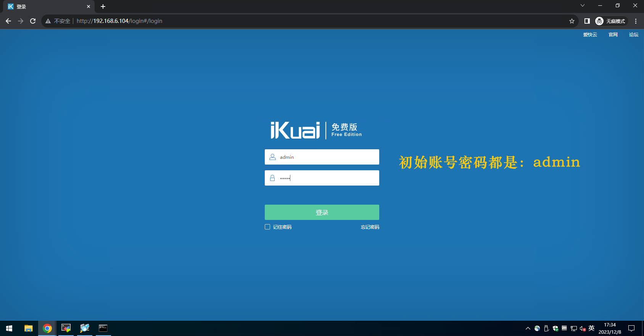Show hidden tray icons chevron
Image resolution: width=644 pixels, height=336 pixels.
coord(528,328)
